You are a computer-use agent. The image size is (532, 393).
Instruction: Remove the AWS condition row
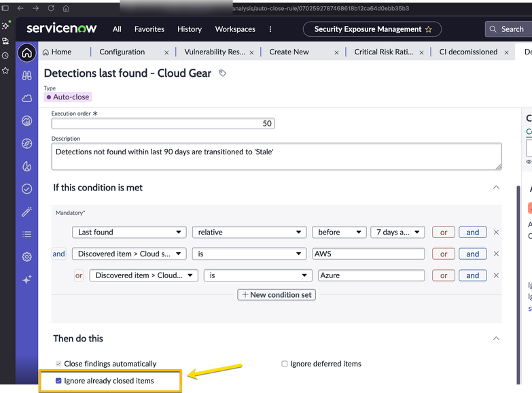(496, 254)
